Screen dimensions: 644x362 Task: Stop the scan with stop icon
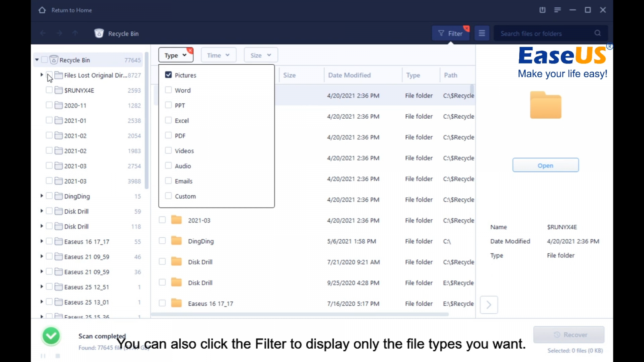[x=58, y=356]
